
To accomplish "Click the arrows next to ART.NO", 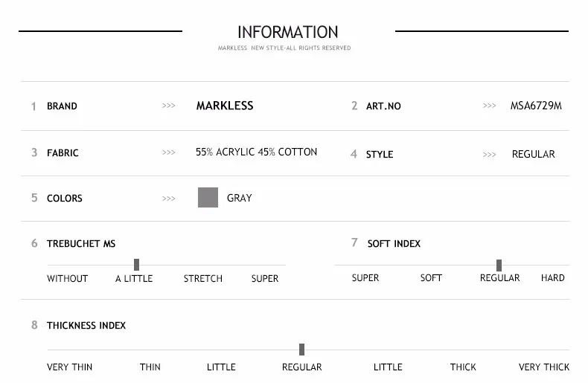I will (x=489, y=106).
